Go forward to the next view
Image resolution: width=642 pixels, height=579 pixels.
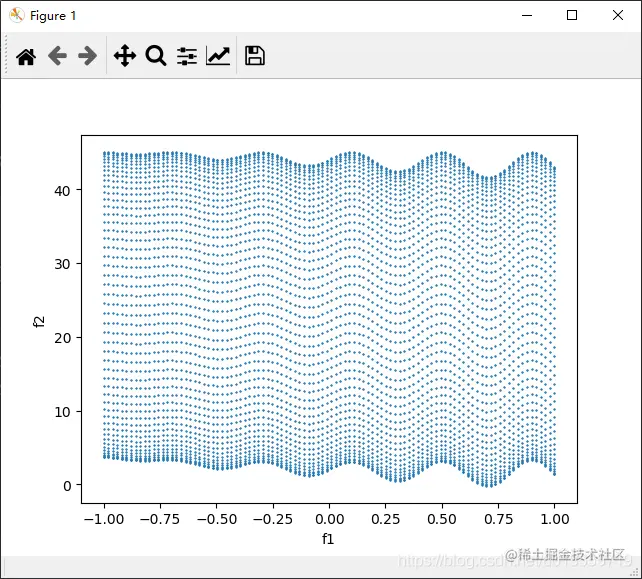click(88, 56)
